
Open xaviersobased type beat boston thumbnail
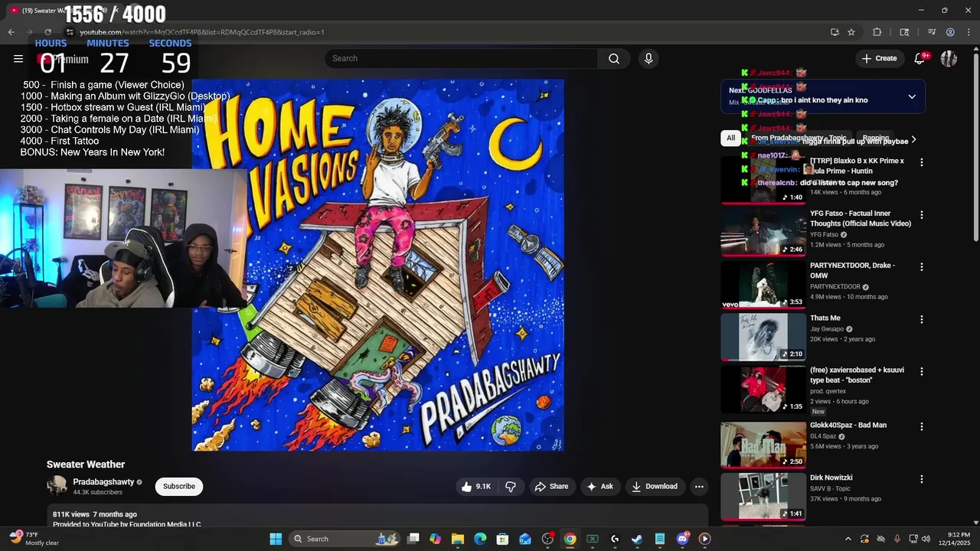click(763, 389)
